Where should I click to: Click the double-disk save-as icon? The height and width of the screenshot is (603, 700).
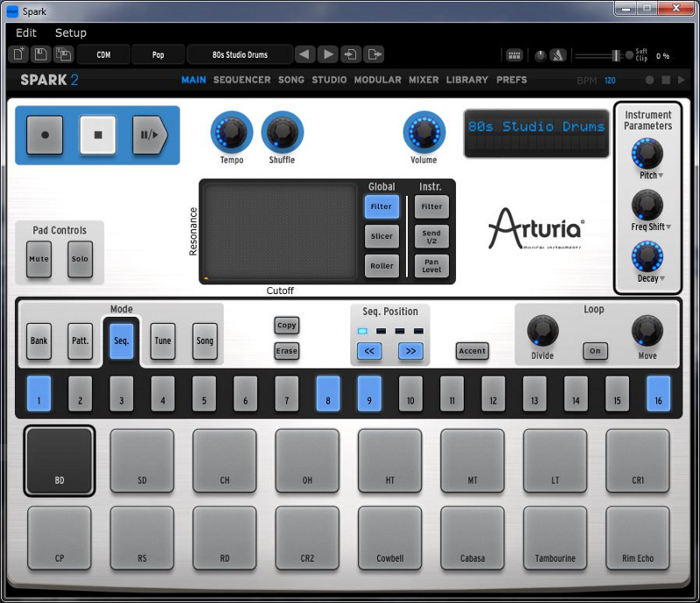(63, 54)
